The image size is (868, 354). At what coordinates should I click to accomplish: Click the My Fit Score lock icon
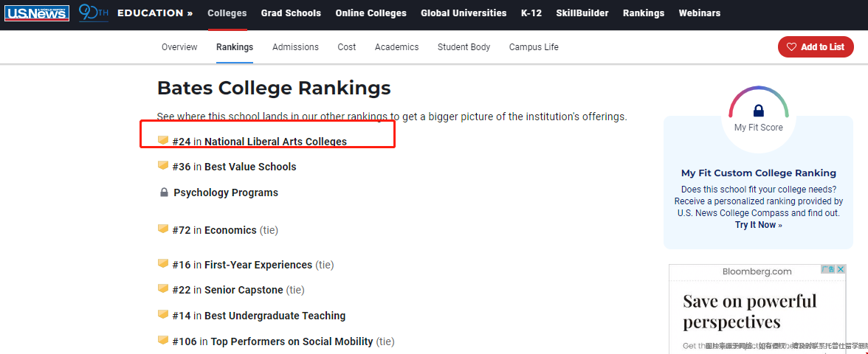(x=759, y=110)
